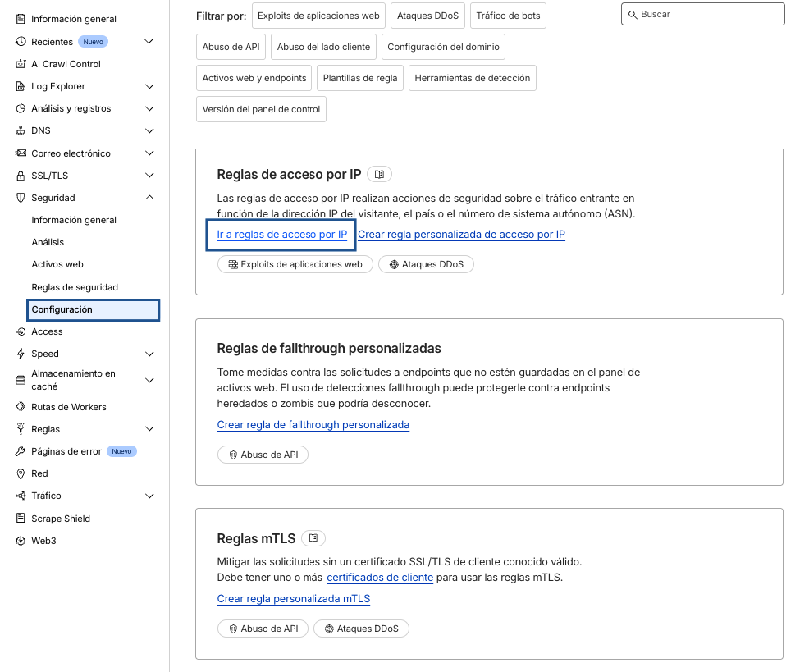Click the Información general overview icon in sidebar
The height and width of the screenshot is (672, 809).
(x=21, y=19)
